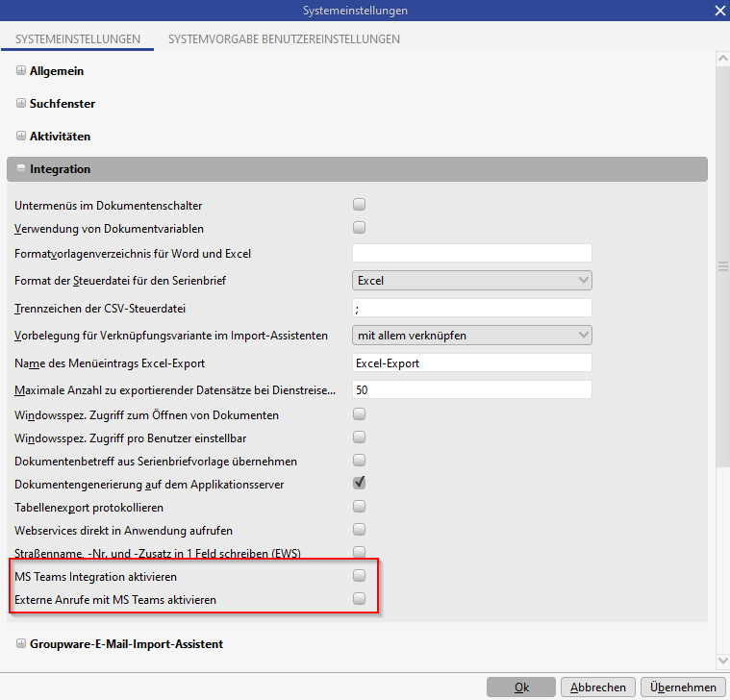Click Übernehmen to apply settings
Viewport: 730px width, 700px height.
[x=682, y=687]
